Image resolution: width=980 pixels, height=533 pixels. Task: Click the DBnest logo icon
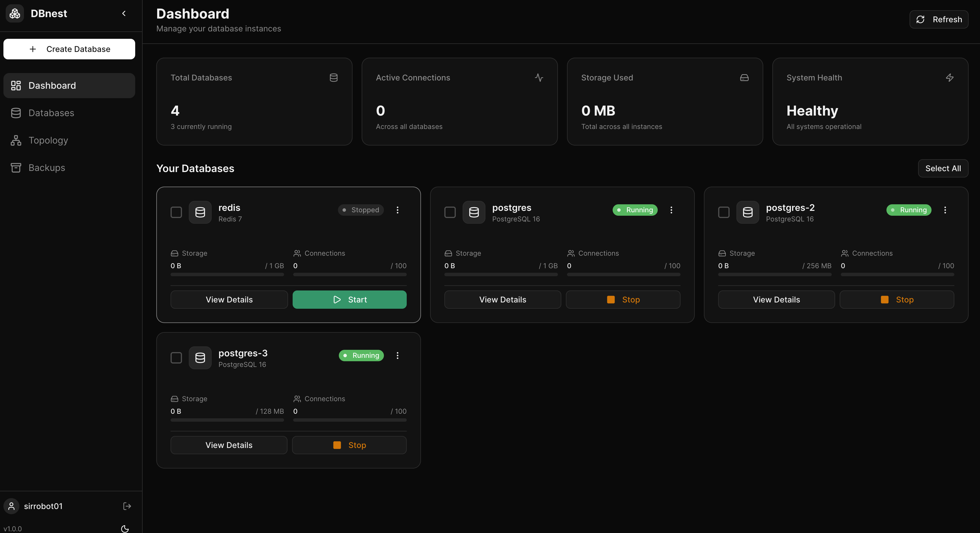pos(15,13)
